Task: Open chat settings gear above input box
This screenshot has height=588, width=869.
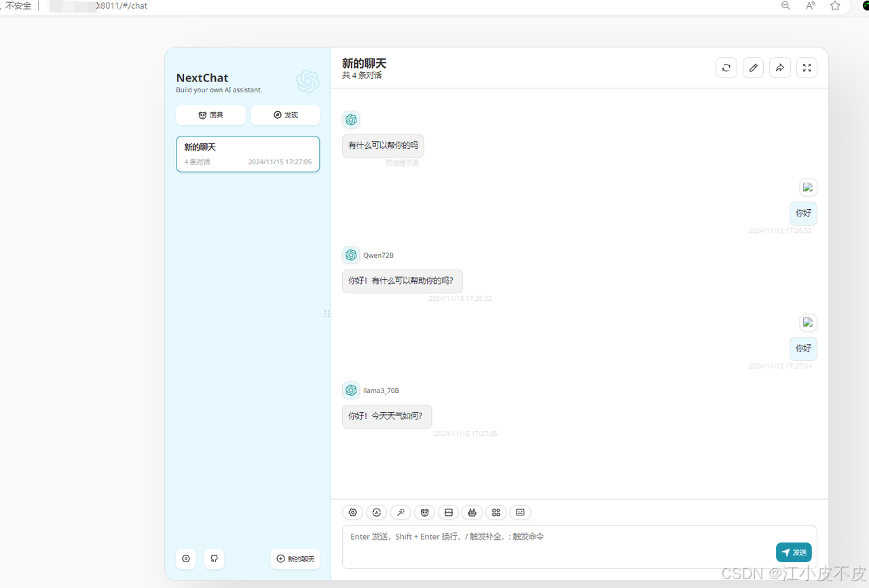Action: pos(353,513)
